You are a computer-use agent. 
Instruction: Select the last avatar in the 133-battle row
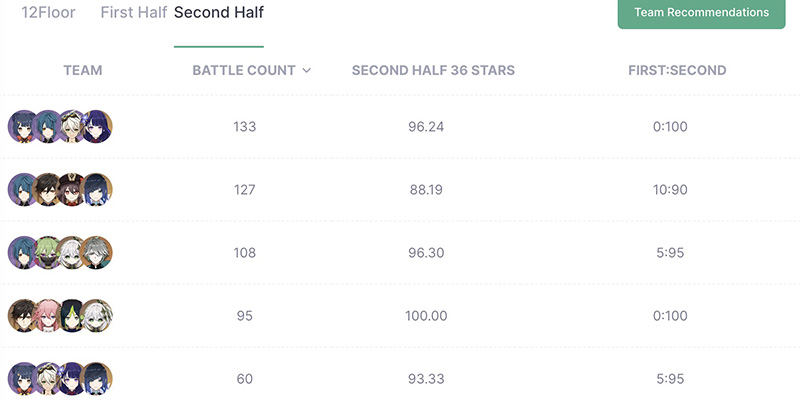click(96, 126)
